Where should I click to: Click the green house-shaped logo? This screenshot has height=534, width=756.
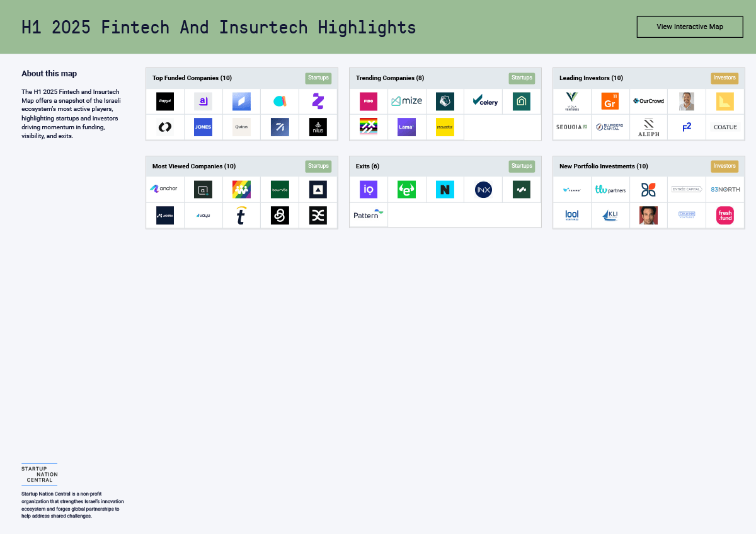click(522, 102)
